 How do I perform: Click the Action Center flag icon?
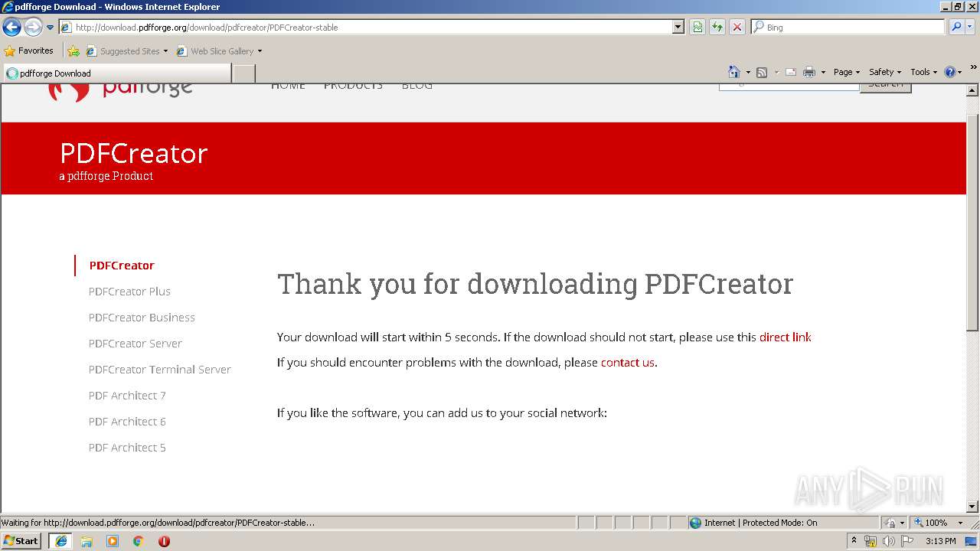click(x=907, y=541)
